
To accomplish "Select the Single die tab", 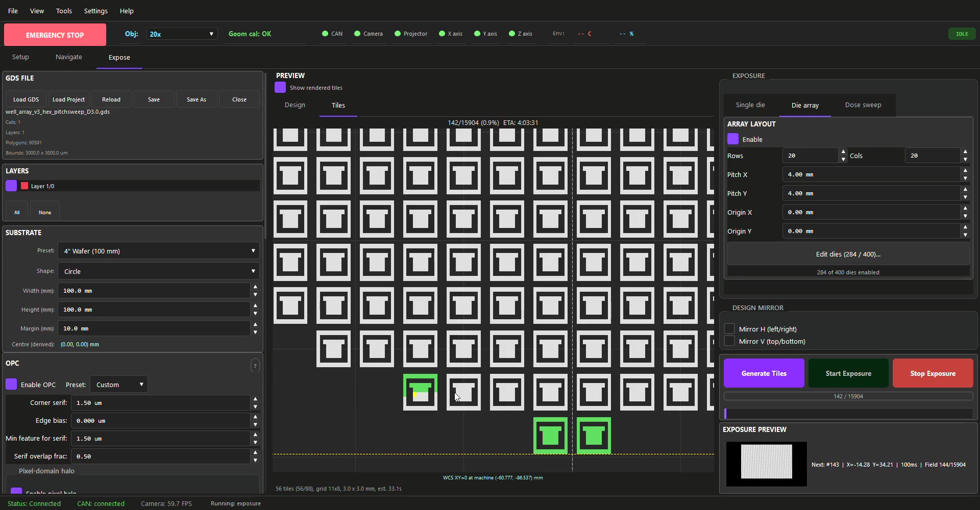I will [x=750, y=105].
